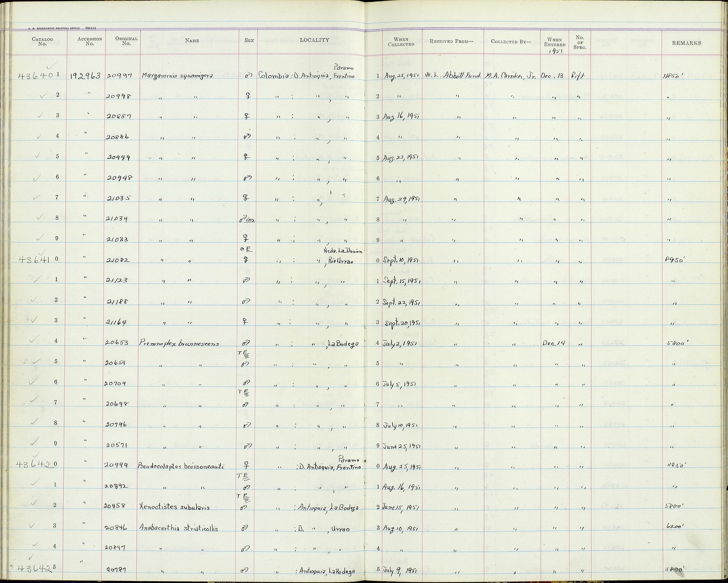The width and height of the screenshot is (728, 583).
Task: Click the collector "M. A. Carriker, Jr."
Action: (511, 76)
